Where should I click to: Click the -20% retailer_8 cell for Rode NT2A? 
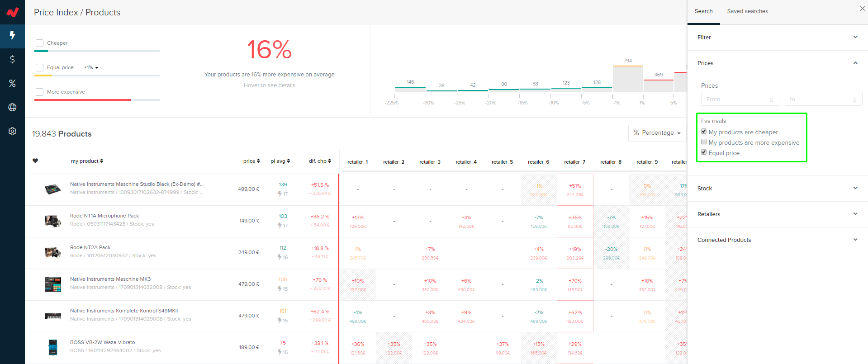611,253
